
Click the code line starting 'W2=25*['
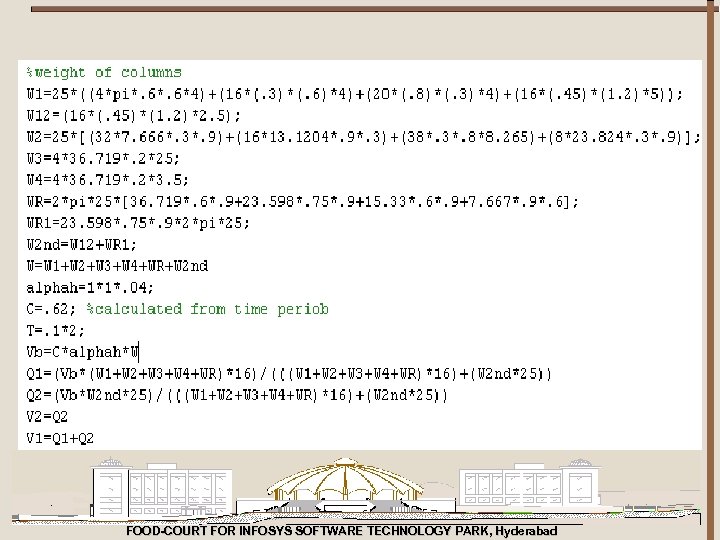[x=363, y=137]
